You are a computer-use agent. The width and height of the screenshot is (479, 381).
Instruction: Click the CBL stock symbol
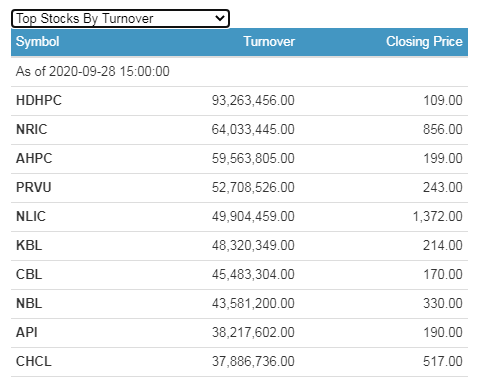pyautogui.click(x=29, y=274)
